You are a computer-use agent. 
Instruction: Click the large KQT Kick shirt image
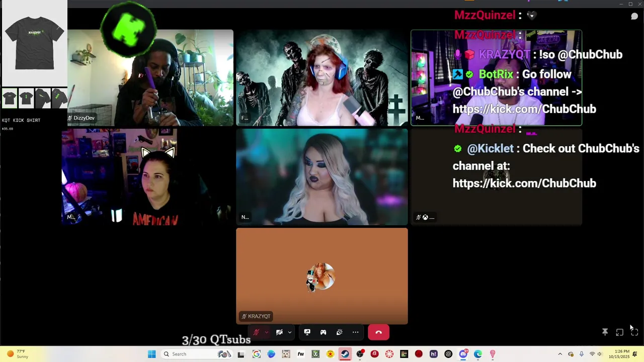click(34, 43)
